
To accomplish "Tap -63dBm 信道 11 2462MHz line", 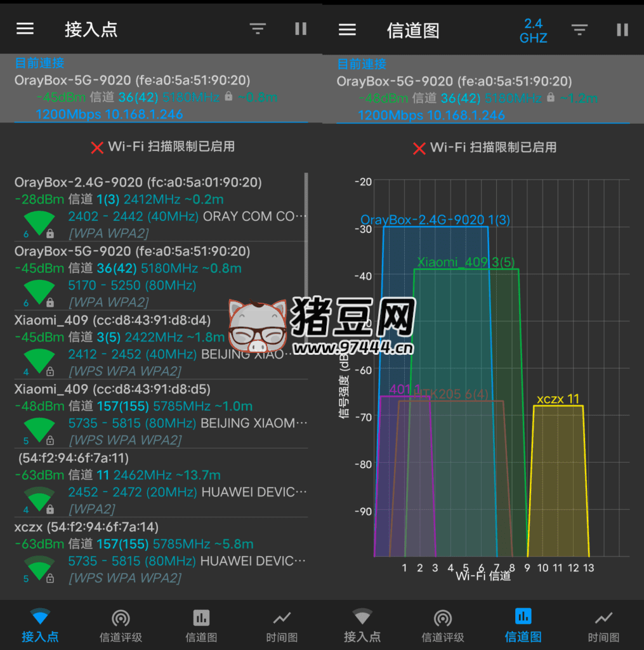I will pyautogui.click(x=117, y=475).
